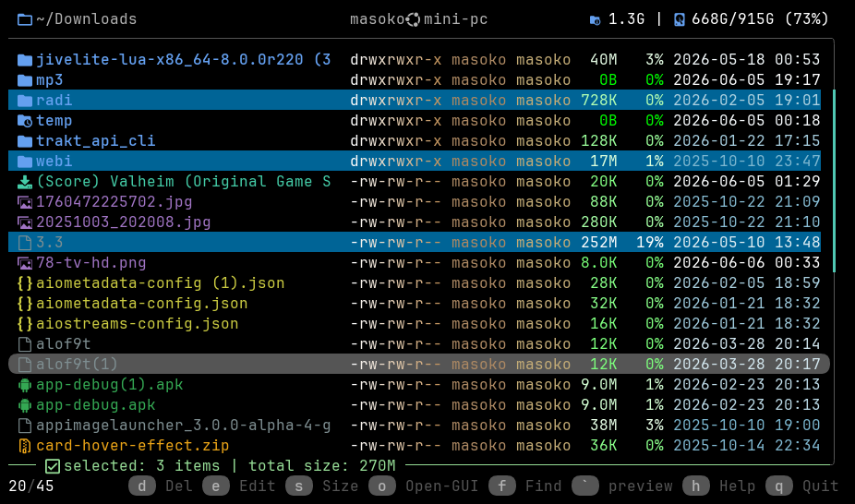This screenshot has width=855, height=504.
Task: Click the 20/45 position counter
Action: (x=31, y=486)
